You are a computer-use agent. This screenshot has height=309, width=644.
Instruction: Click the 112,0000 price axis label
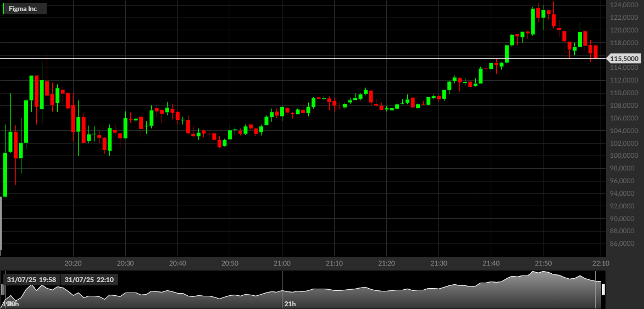624,80
